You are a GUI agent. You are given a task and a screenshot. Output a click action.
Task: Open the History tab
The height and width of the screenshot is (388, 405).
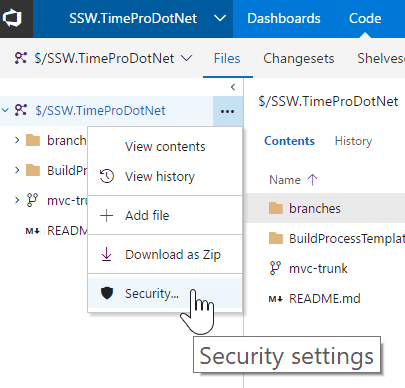pos(353,141)
